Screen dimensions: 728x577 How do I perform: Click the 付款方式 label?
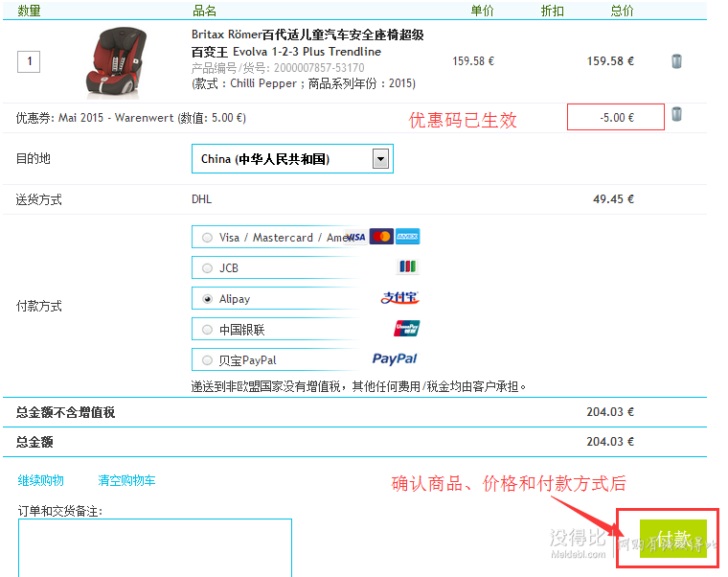click(39, 306)
